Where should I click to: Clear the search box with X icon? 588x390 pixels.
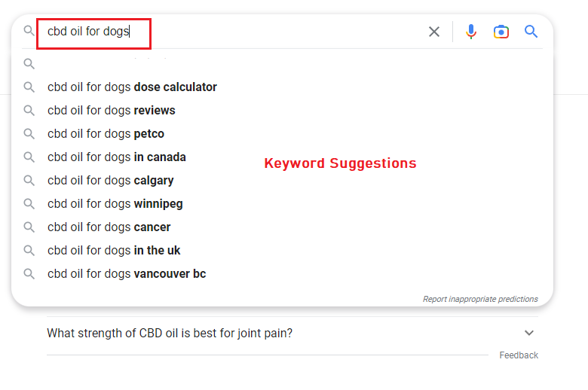tap(434, 32)
